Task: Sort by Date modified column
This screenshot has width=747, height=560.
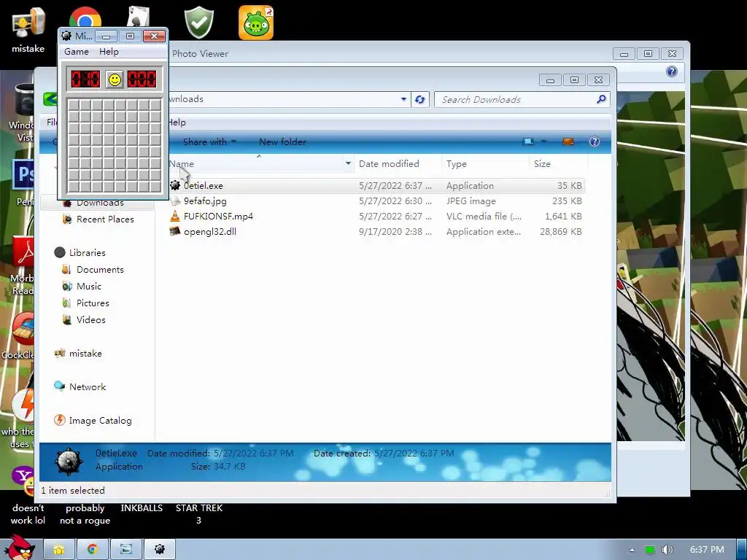Action: coord(389,163)
